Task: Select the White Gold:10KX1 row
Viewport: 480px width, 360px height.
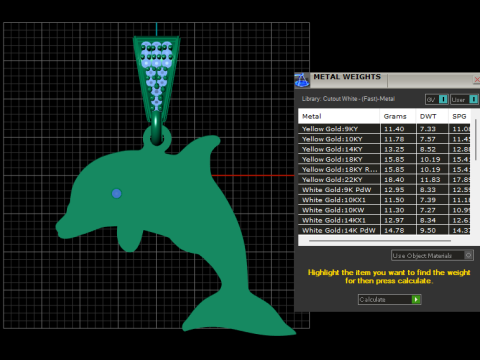Action: click(x=384, y=200)
